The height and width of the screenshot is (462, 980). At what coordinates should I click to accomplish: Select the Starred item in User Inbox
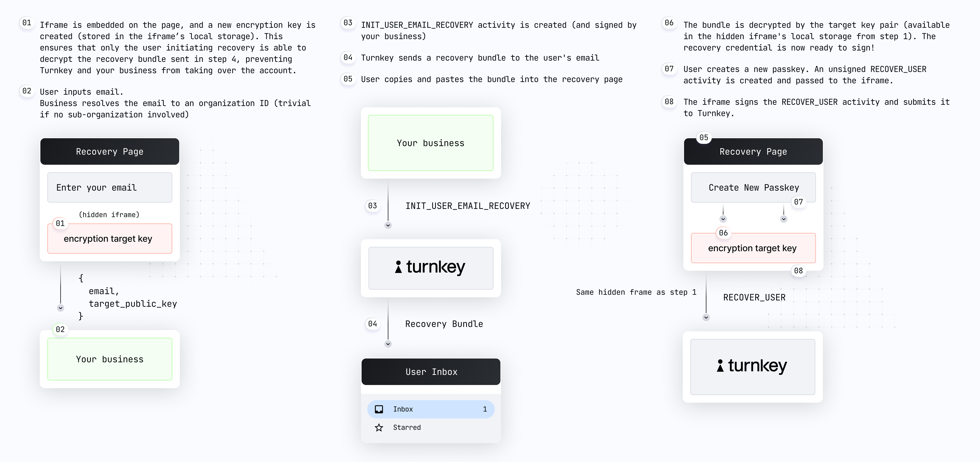pyautogui.click(x=407, y=427)
